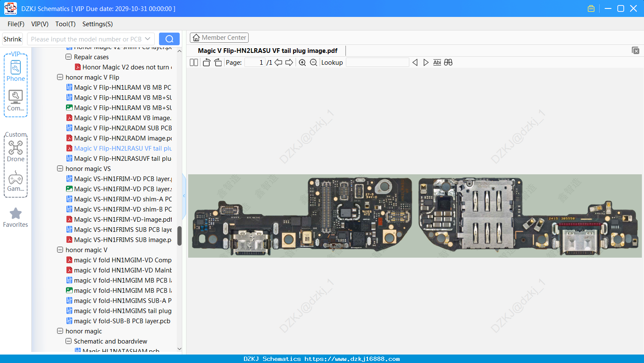
Task: Open magic V fold-SUB-B PCB layer.pcb
Action: (118, 321)
